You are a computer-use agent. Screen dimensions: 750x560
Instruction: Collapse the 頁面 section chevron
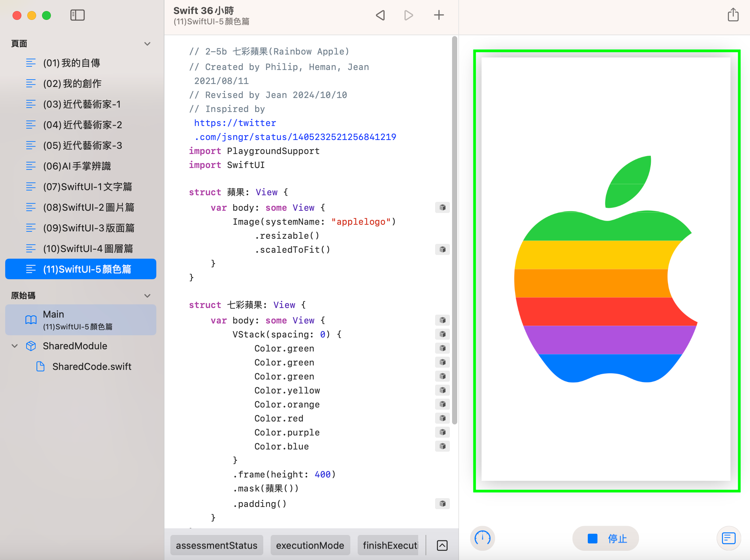pyautogui.click(x=147, y=44)
